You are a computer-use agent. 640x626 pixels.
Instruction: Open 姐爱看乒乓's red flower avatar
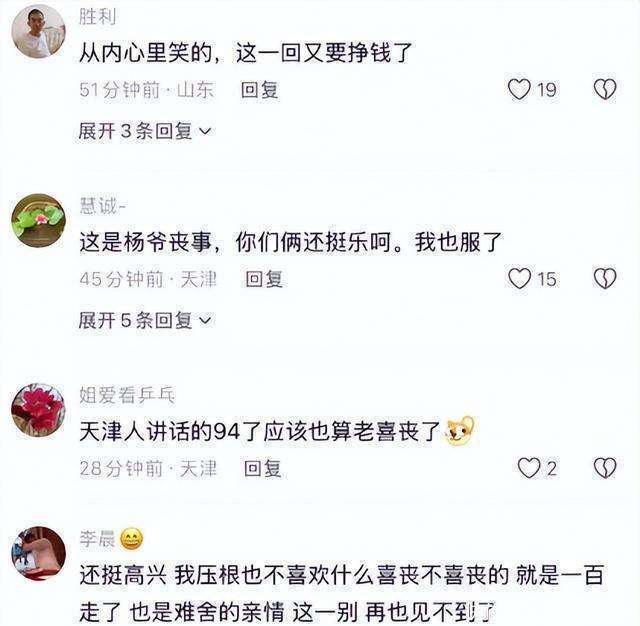38,410
